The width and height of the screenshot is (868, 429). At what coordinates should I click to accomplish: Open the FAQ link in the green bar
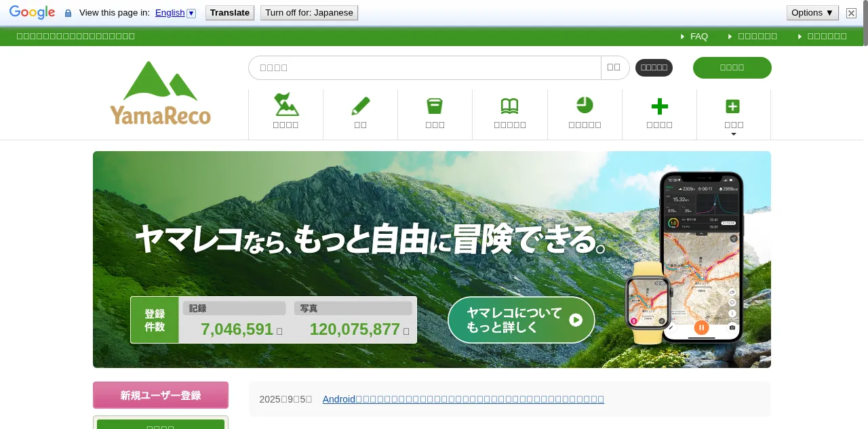pos(699,37)
